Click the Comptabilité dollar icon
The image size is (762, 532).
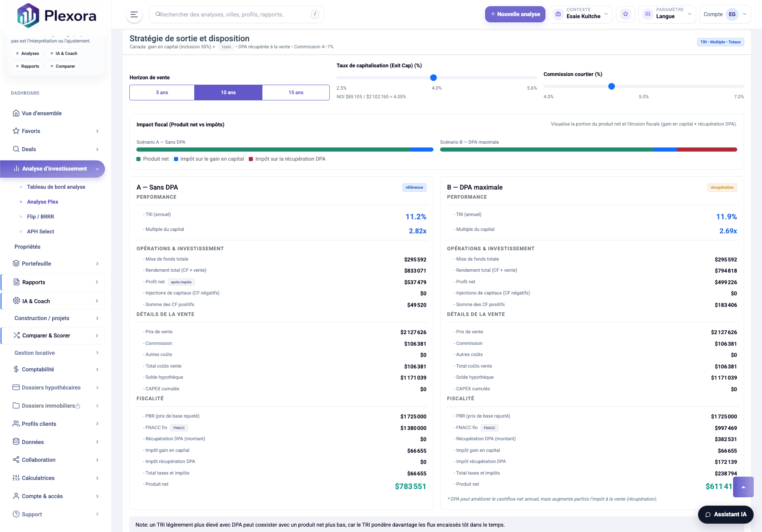coord(16,369)
